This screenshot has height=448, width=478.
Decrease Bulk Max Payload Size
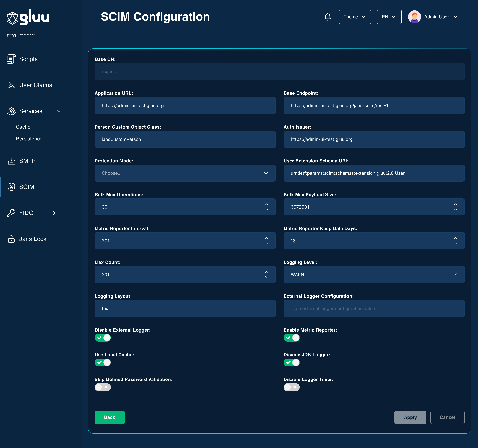[455, 210]
